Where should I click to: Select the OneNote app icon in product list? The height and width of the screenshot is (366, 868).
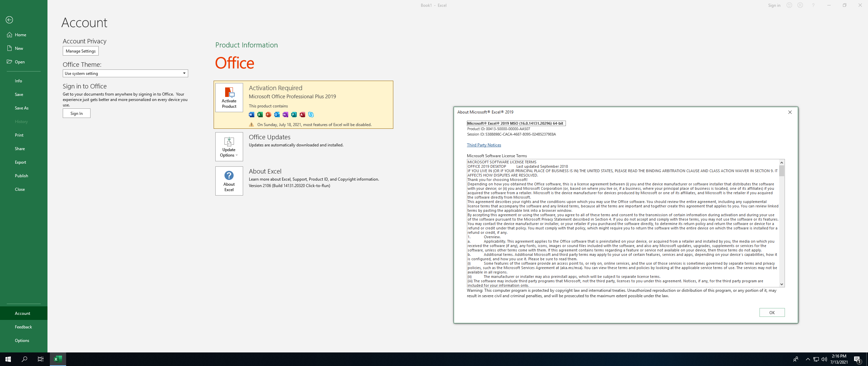point(285,115)
